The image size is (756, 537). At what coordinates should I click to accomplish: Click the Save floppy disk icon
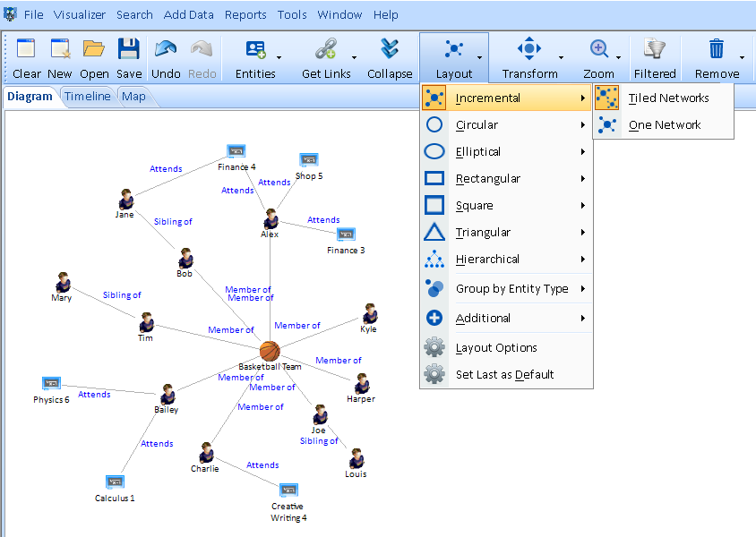[129, 49]
